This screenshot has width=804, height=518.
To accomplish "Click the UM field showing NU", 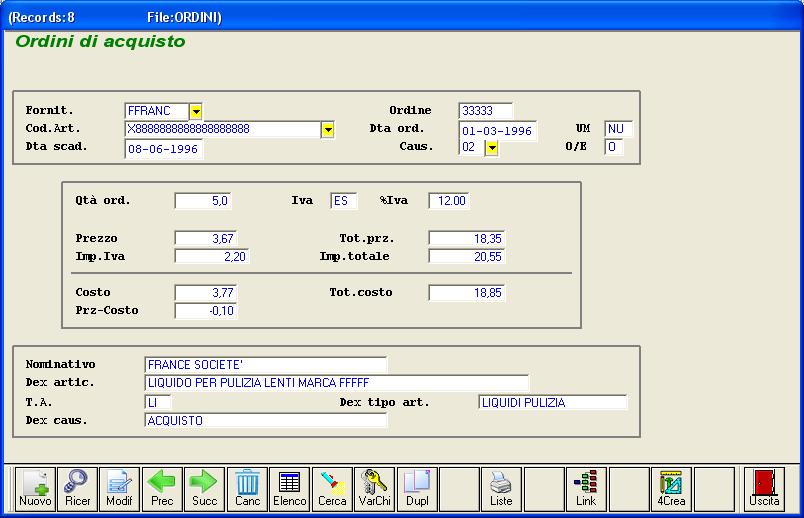I will pos(618,129).
